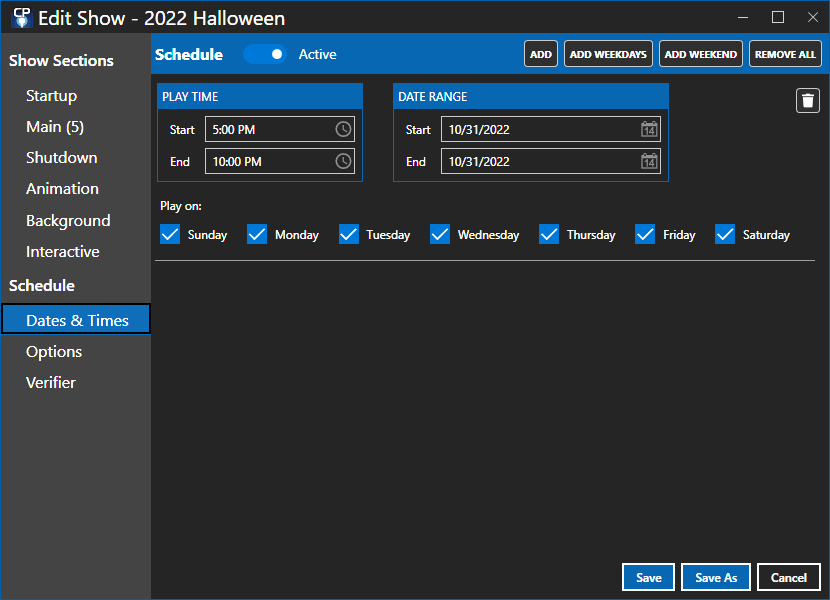Cancel editing the show
Image resolution: width=830 pixels, height=600 pixels.
(789, 577)
